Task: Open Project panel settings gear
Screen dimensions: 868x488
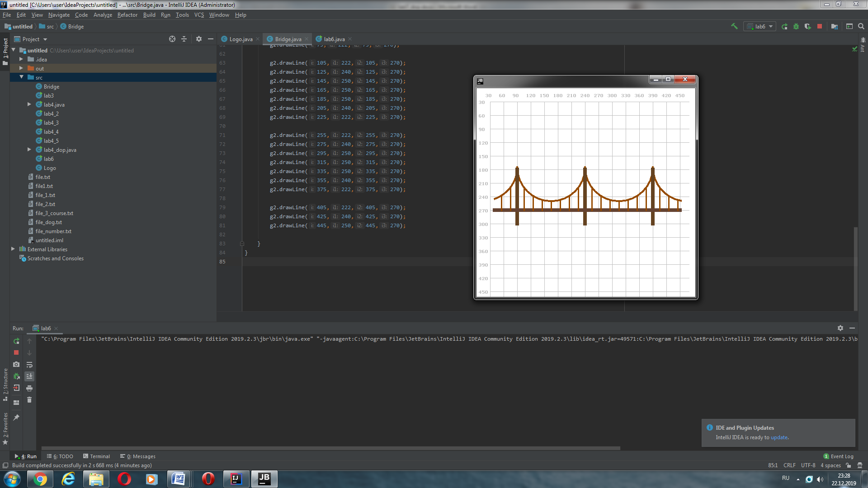Action: coord(199,39)
